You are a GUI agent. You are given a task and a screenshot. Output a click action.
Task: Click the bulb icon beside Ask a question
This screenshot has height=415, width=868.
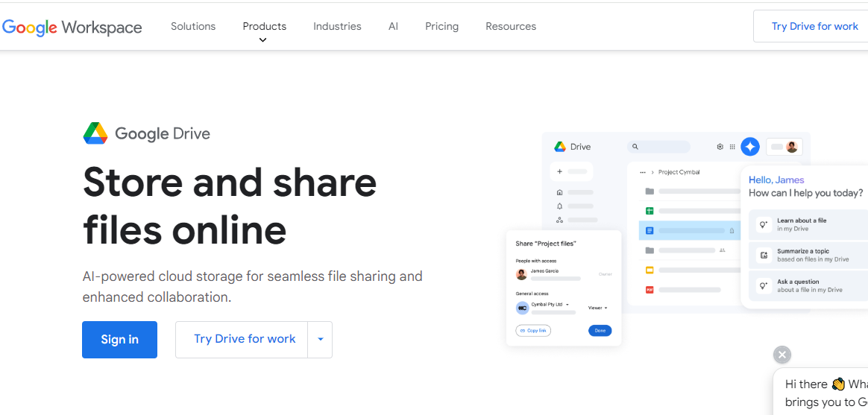point(764,285)
